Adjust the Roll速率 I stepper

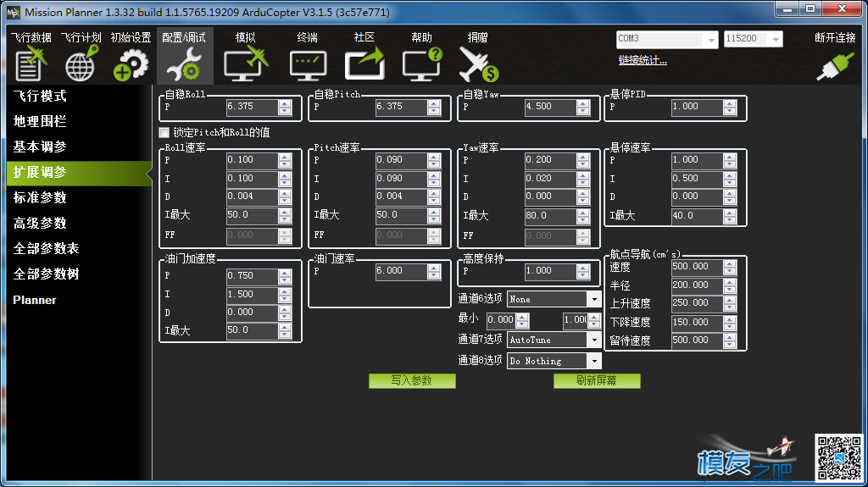tap(285, 179)
